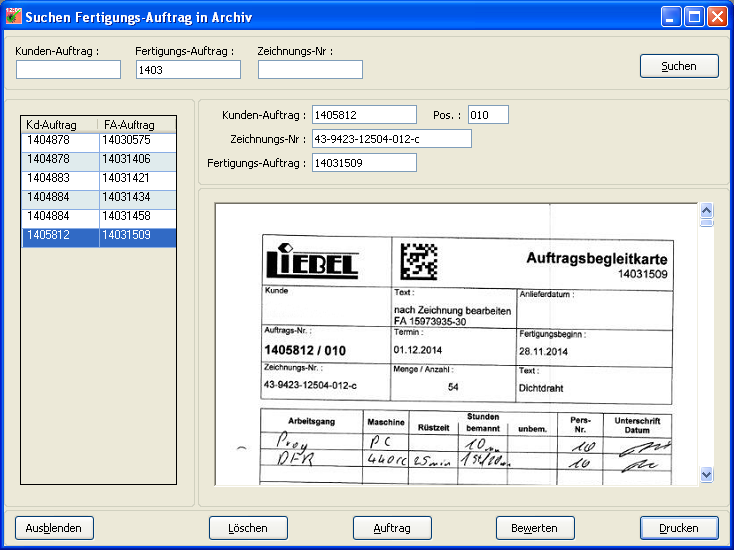
Task: Click the Bewerten button
Action: tap(535, 527)
